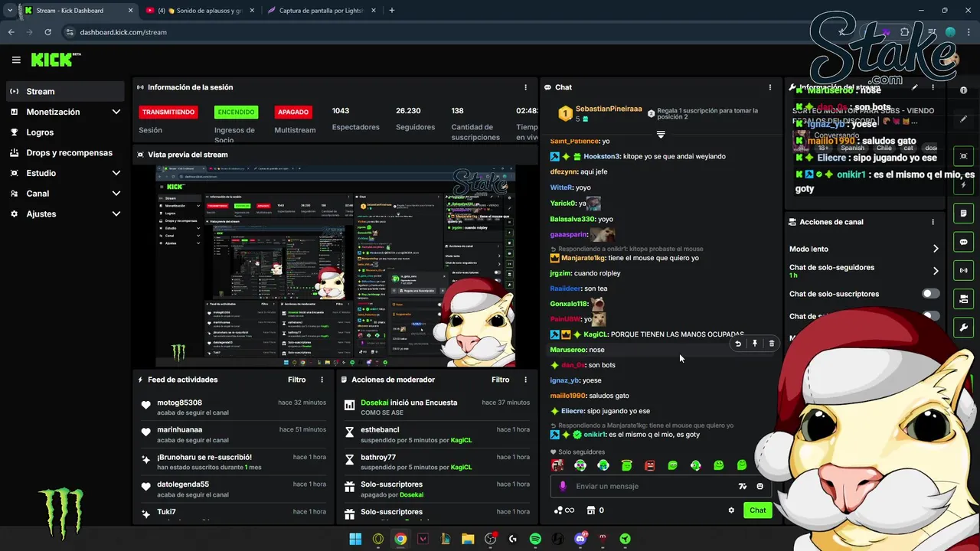Open chat settings gear icon
Viewport: 980px width, 551px height.
click(731, 510)
